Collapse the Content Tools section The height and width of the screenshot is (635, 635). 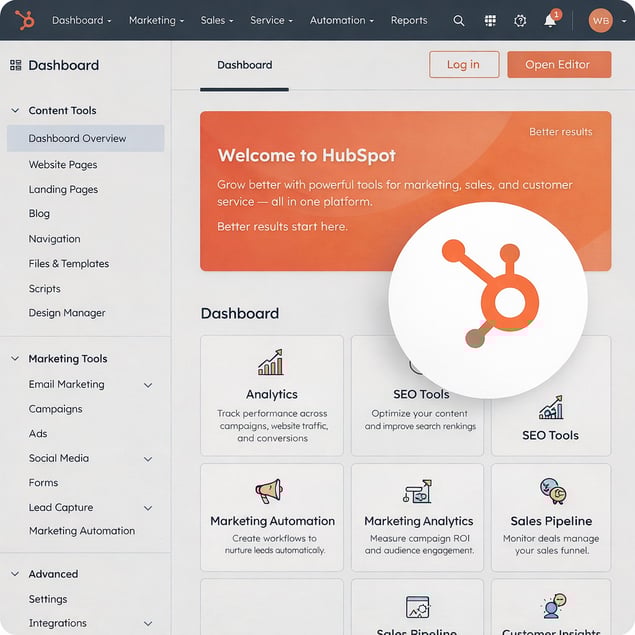[15, 111]
